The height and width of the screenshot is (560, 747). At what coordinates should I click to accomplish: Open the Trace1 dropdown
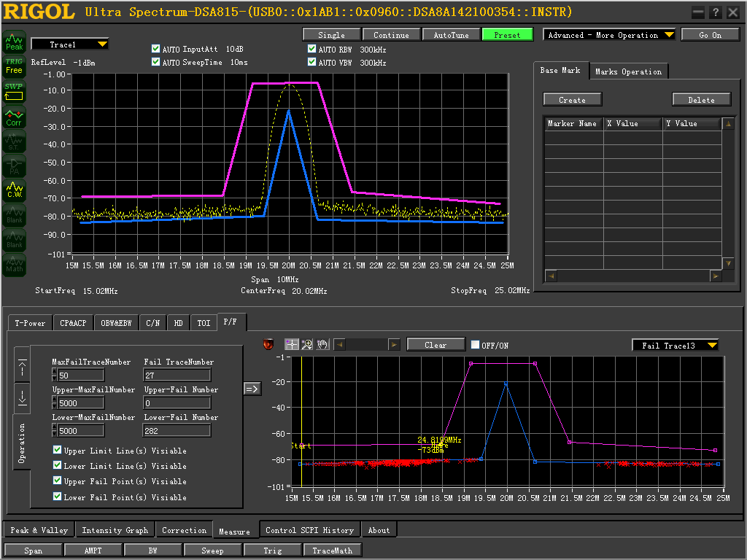click(69, 44)
